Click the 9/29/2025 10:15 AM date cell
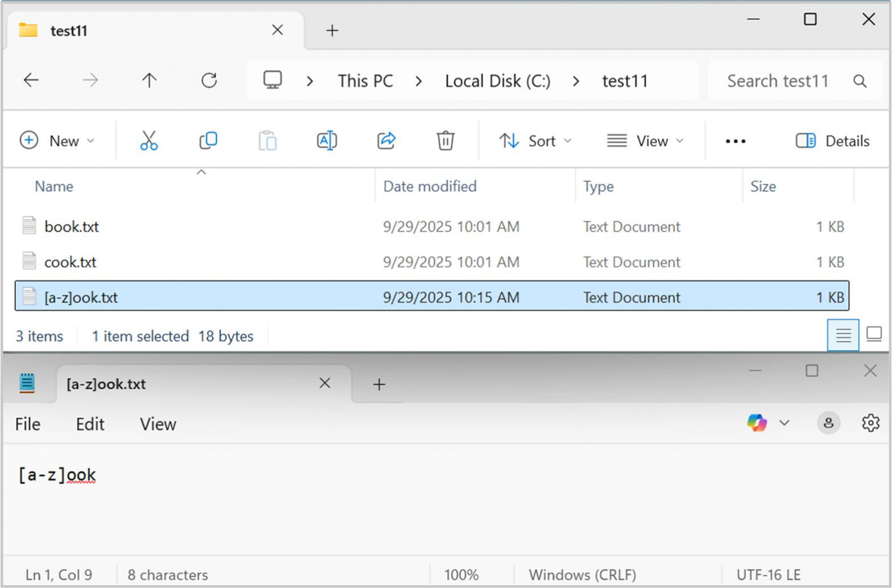The image size is (892, 588). click(451, 297)
